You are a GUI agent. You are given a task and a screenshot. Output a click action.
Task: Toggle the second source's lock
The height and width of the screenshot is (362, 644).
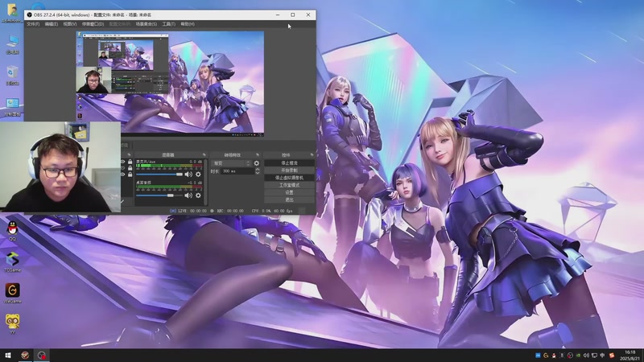(x=130, y=168)
